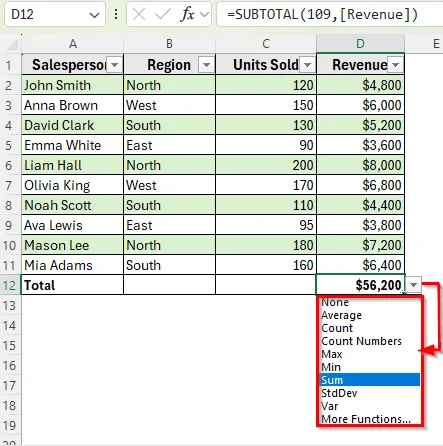The image size is (443, 446).
Task: Click the units sold cell showing 110
Action: [x=266, y=205]
